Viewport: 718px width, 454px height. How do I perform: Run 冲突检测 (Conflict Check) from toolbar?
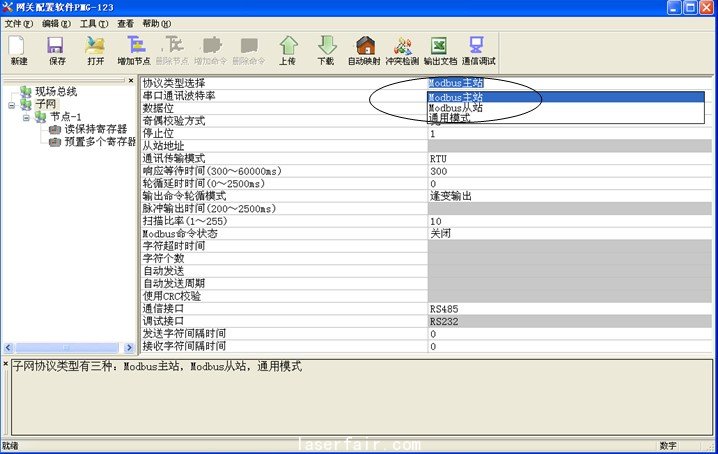coord(402,48)
